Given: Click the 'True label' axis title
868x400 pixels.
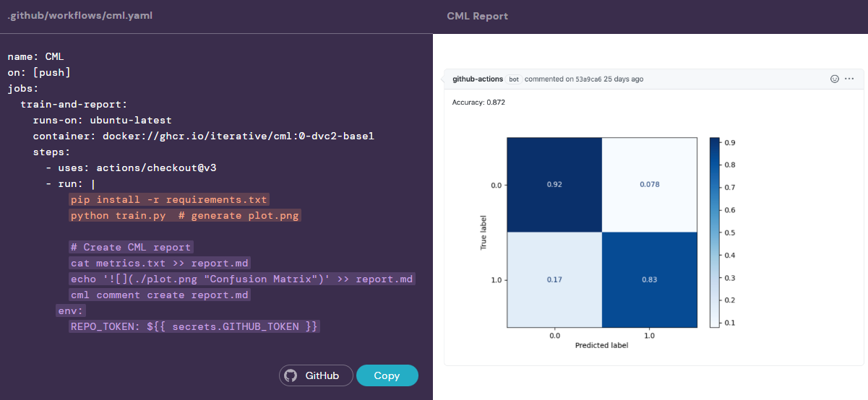Looking at the screenshot, I should [484, 232].
